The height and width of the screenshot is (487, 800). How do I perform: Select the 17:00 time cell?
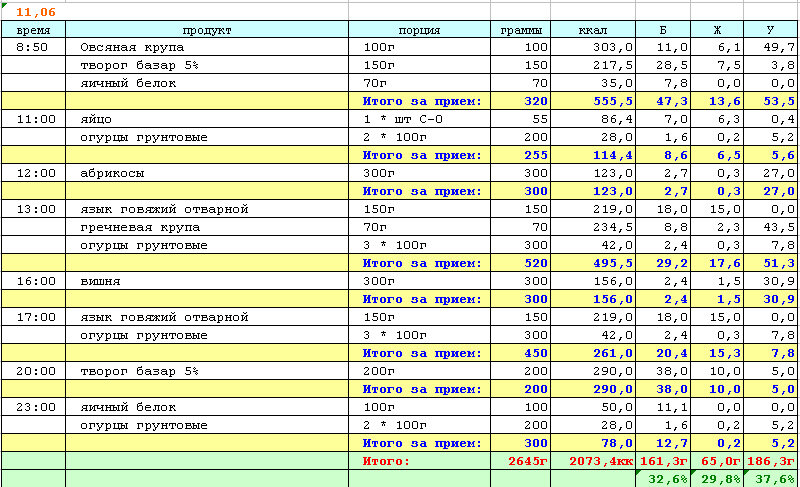click(x=34, y=317)
